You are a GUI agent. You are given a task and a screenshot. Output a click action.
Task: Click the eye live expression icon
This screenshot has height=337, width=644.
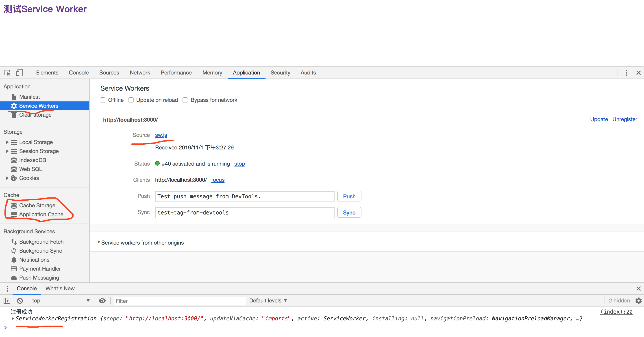tap(102, 301)
